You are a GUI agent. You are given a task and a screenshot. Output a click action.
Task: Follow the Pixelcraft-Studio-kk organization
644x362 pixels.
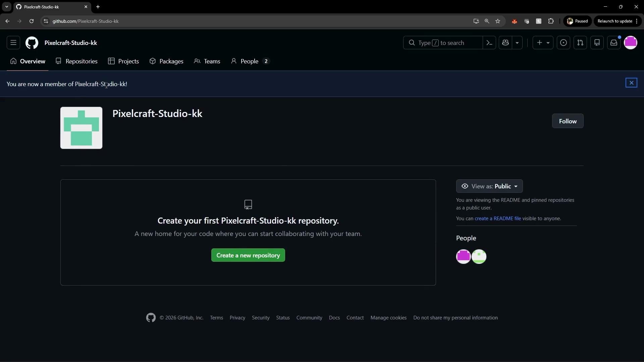(x=568, y=121)
